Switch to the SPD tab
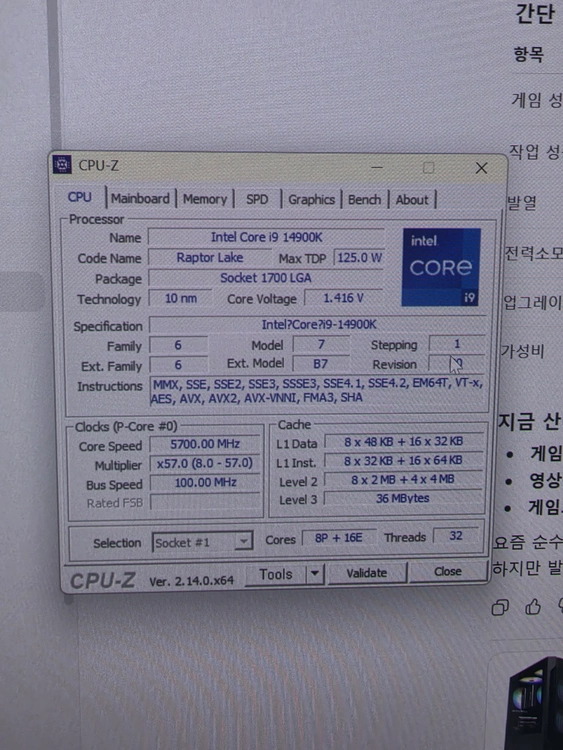 click(257, 199)
